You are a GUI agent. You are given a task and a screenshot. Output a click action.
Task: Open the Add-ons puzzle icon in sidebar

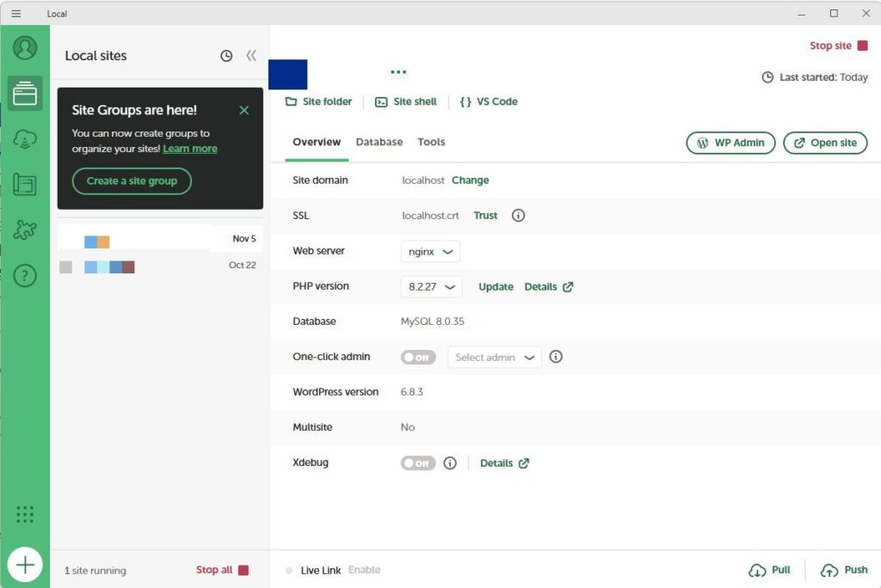tap(25, 230)
